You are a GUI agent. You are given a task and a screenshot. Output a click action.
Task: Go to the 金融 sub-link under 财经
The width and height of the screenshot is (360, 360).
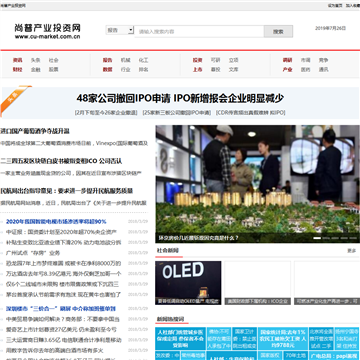(35, 70)
